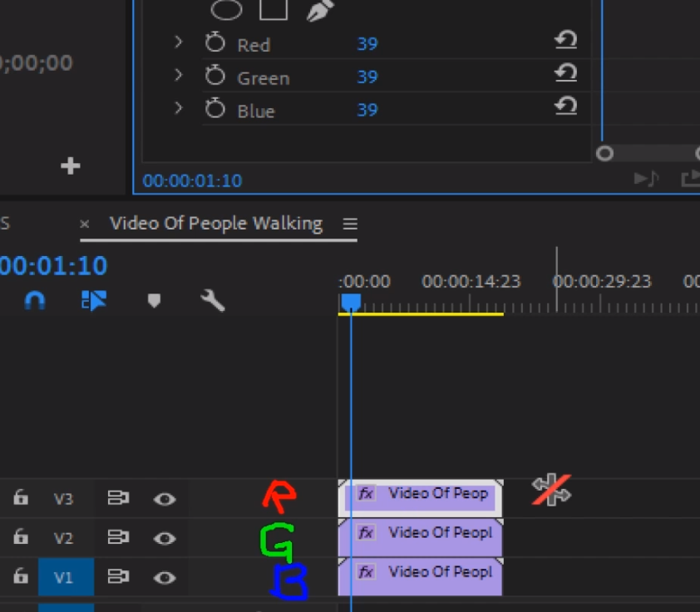Screen dimensions: 700x612
Task: Toggle animation stopwatch for Red
Action: coord(215,43)
